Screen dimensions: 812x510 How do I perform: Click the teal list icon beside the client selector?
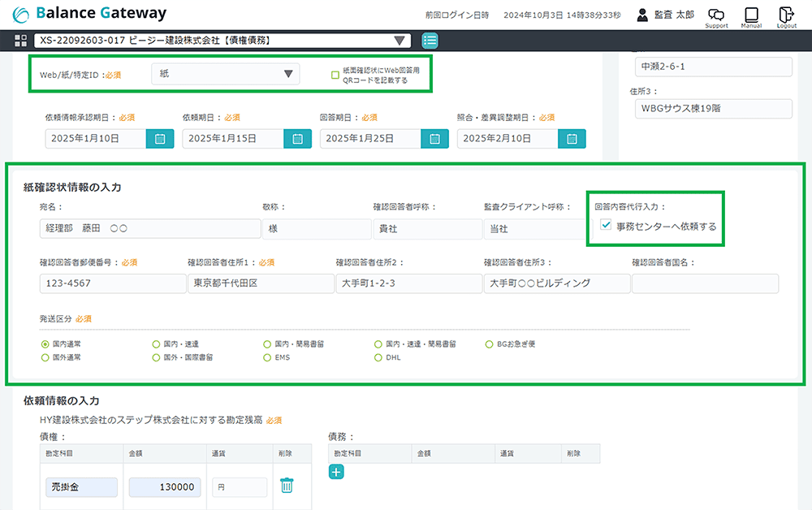(x=430, y=41)
